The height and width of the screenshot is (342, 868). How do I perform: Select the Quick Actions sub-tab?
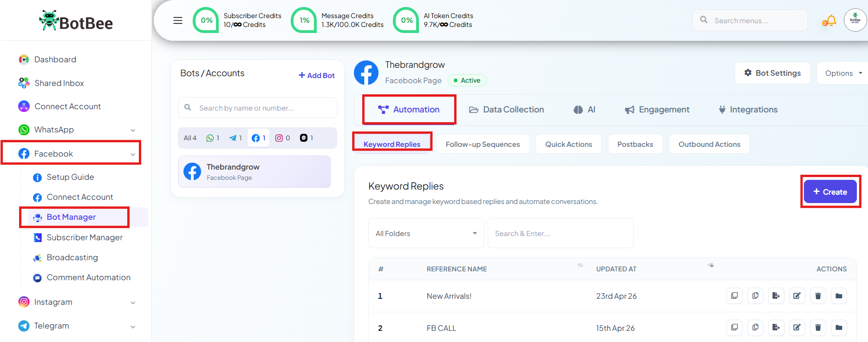click(x=568, y=144)
